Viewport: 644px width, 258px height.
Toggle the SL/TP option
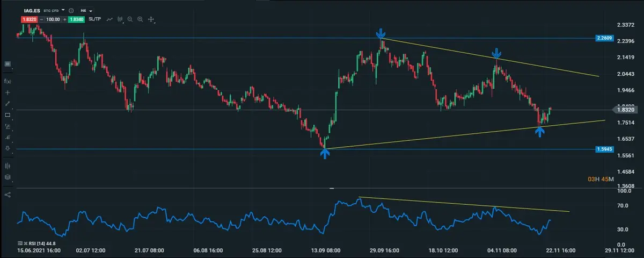tap(94, 19)
